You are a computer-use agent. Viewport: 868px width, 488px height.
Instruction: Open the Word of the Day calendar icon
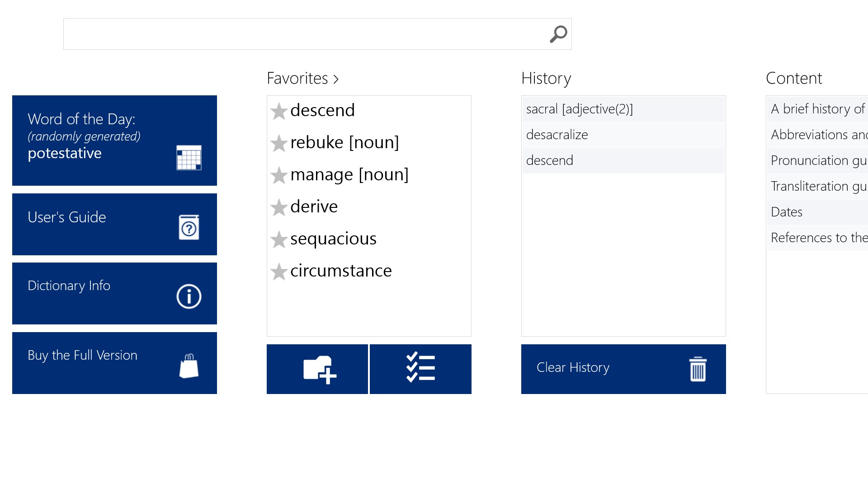pos(189,158)
